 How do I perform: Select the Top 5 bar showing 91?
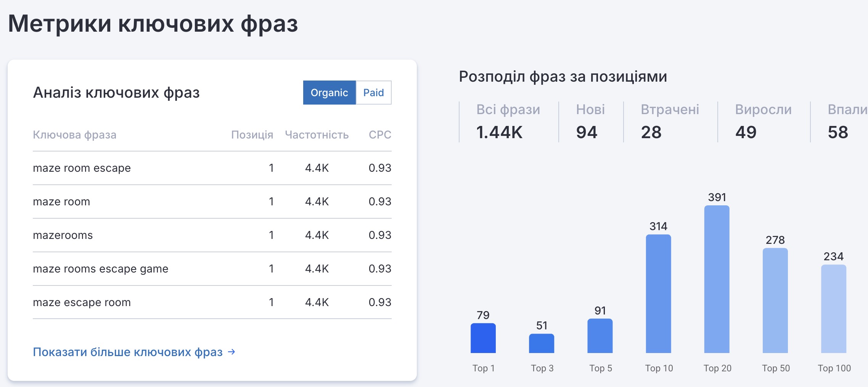[600, 336]
